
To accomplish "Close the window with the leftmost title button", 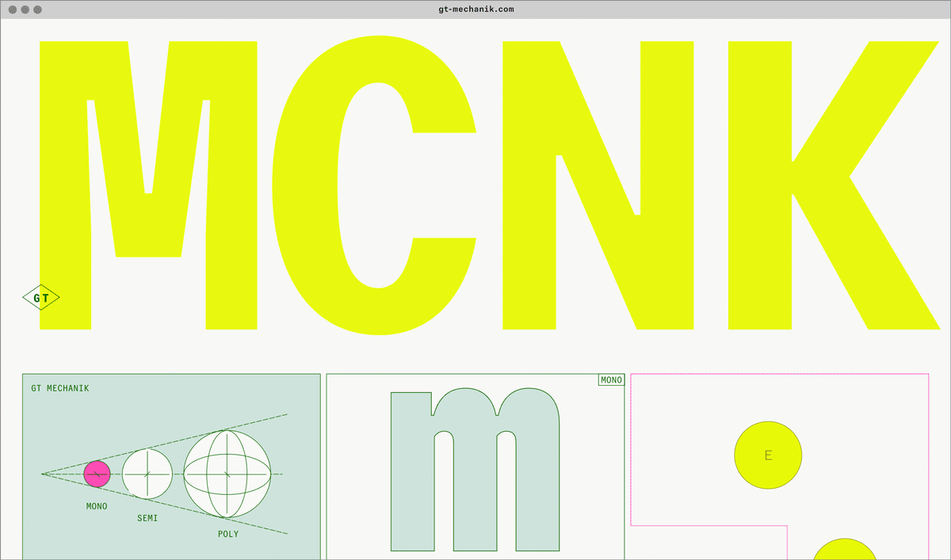I will pyautogui.click(x=13, y=10).
